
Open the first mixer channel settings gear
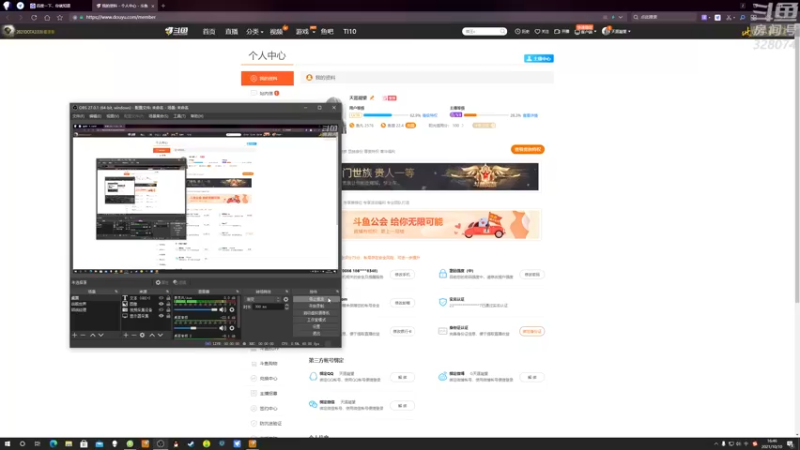pos(232,310)
